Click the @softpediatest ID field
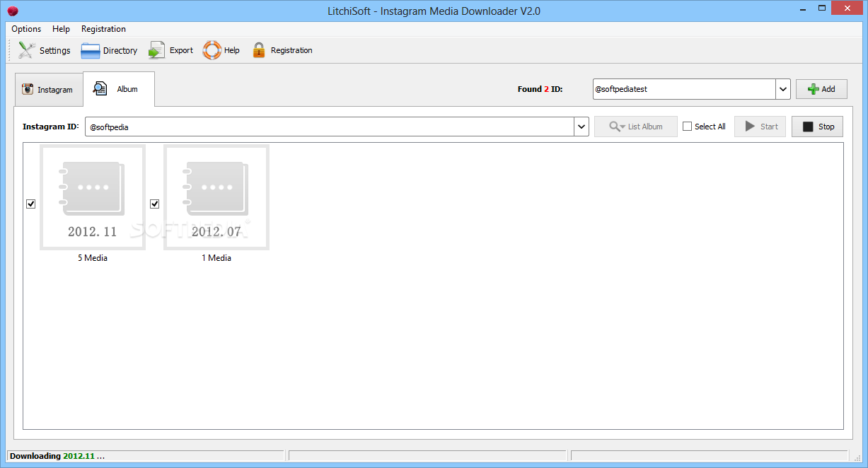 [x=684, y=89]
